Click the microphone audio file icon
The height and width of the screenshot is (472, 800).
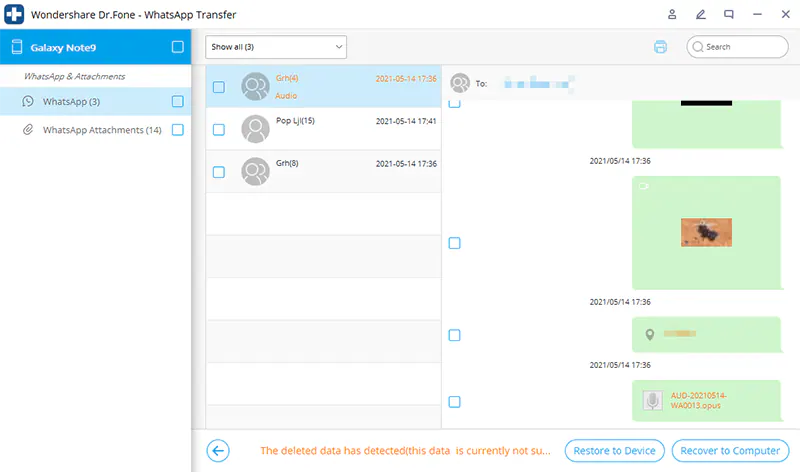pos(652,401)
